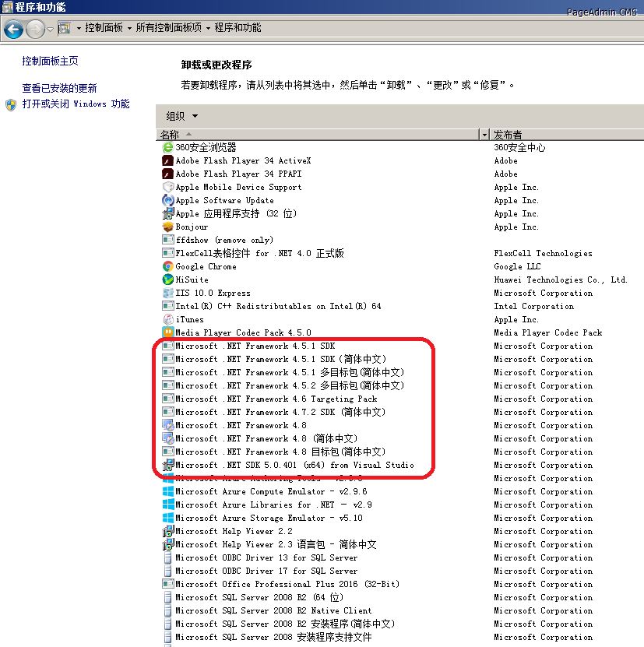Open 打开或关闭 Windows 功能 link
Screen dimensions: 644x647
pyautogui.click(x=76, y=104)
